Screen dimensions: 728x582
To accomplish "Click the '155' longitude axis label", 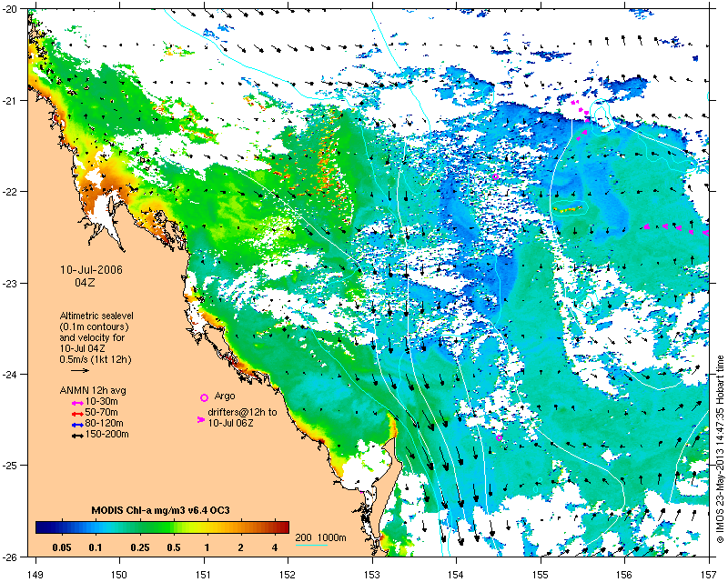I will [541, 575].
